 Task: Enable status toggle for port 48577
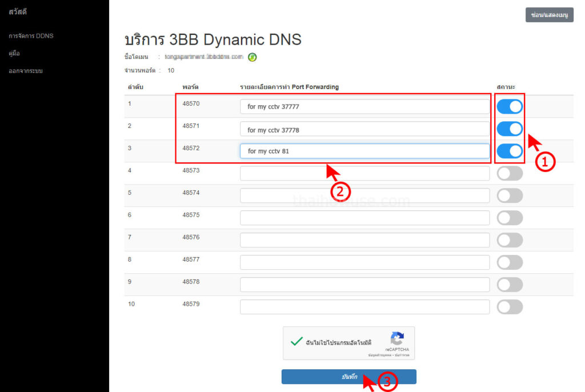coord(510,262)
